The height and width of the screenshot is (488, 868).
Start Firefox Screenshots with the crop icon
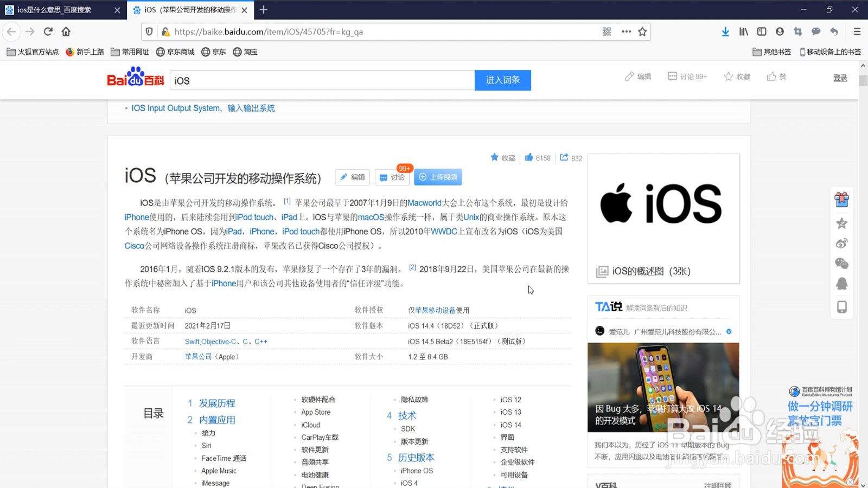[x=797, y=31]
